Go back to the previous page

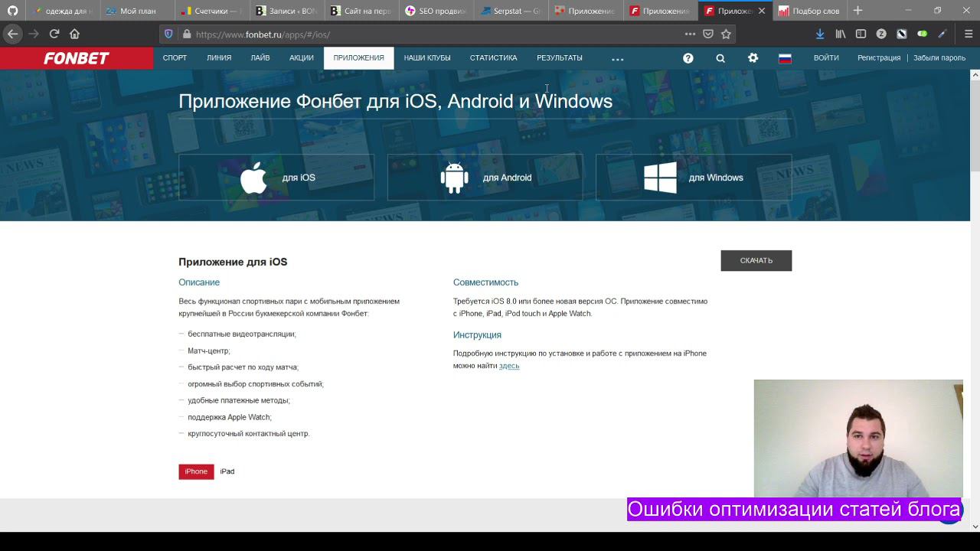pyautogui.click(x=12, y=34)
